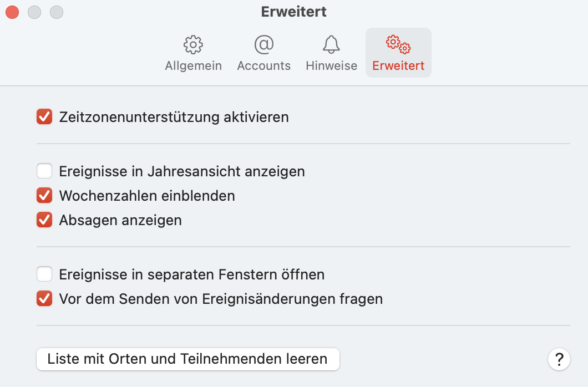Disable Absagen anzeigen

44,220
